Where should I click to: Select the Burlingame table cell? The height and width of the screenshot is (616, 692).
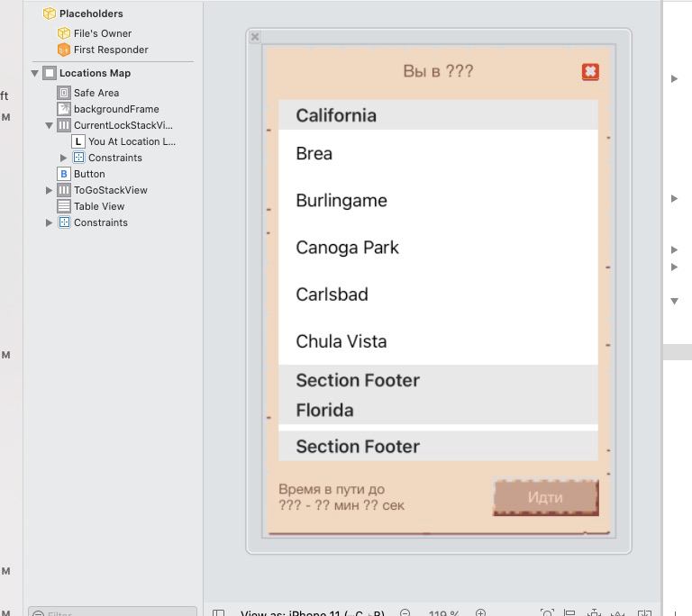[x=438, y=200]
